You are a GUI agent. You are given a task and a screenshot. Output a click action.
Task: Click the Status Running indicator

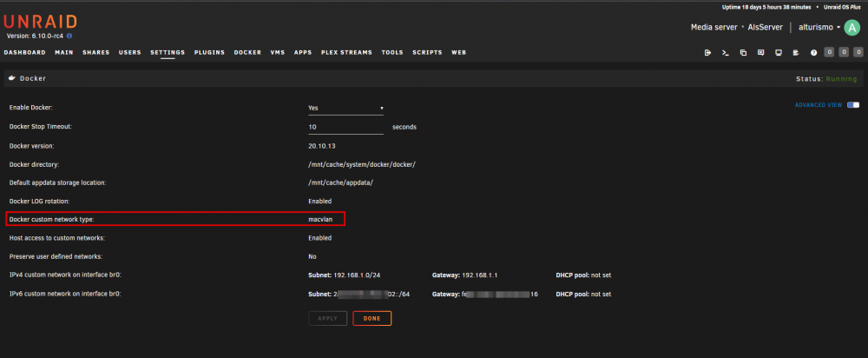point(826,79)
